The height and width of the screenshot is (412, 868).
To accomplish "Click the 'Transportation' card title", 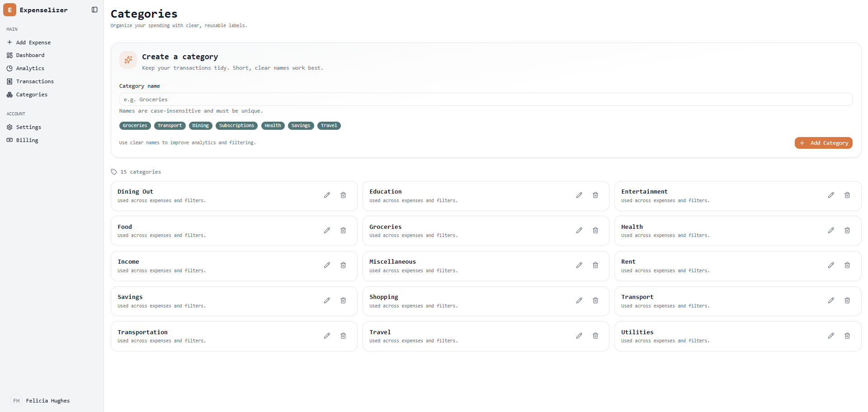I will [x=142, y=332].
